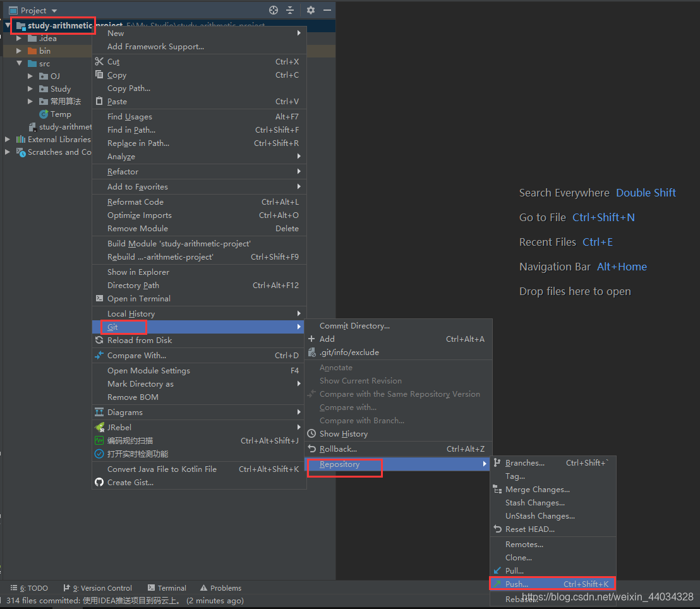Select Convert Java File to Kotlin File
The width and height of the screenshot is (700, 609).
coord(199,469)
